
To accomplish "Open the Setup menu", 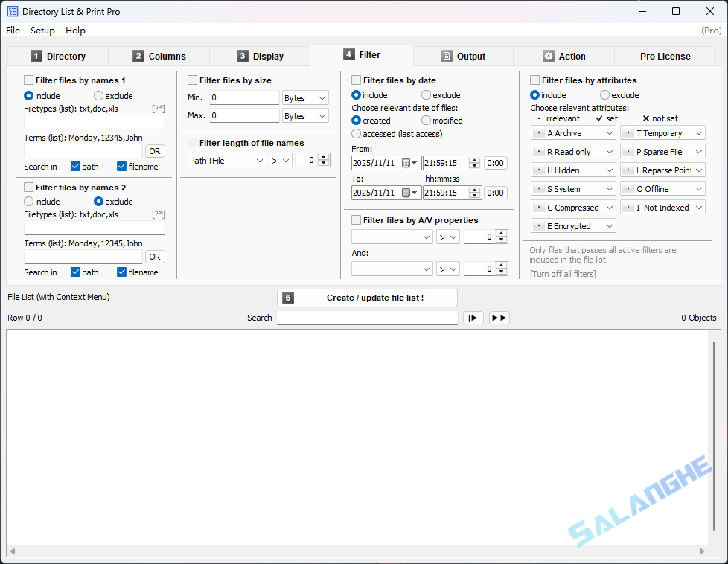I will click(x=42, y=31).
